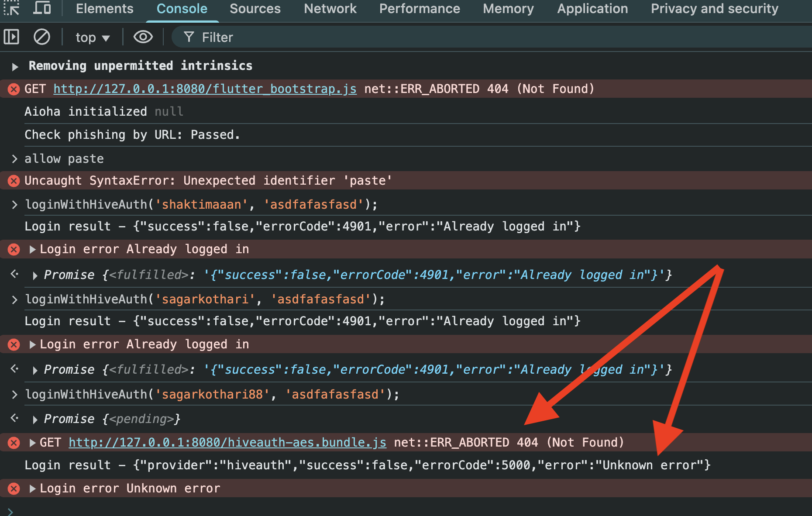Select loginWithHiveAuth('shaktimaaan') command entry
The height and width of the screenshot is (516, 812).
tap(201, 204)
